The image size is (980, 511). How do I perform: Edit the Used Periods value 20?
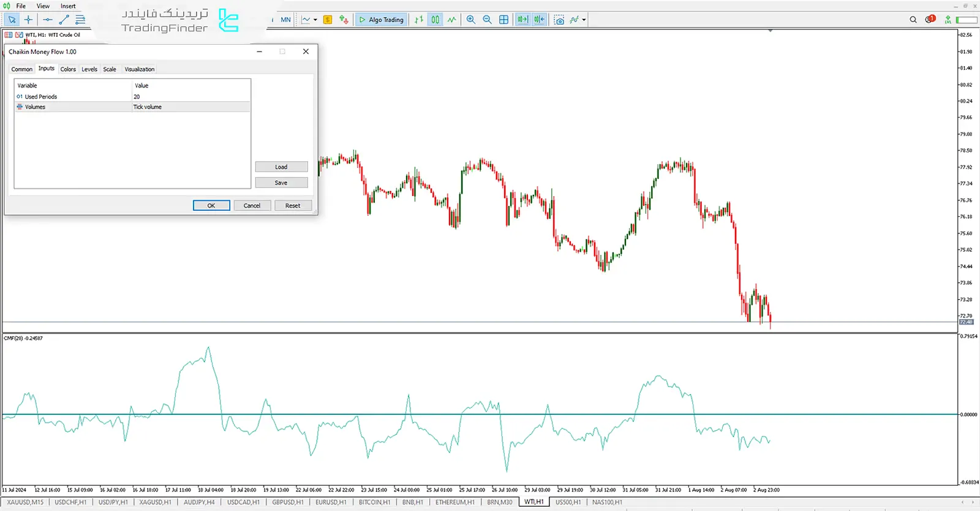pyautogui.click(x=190, y=97)
